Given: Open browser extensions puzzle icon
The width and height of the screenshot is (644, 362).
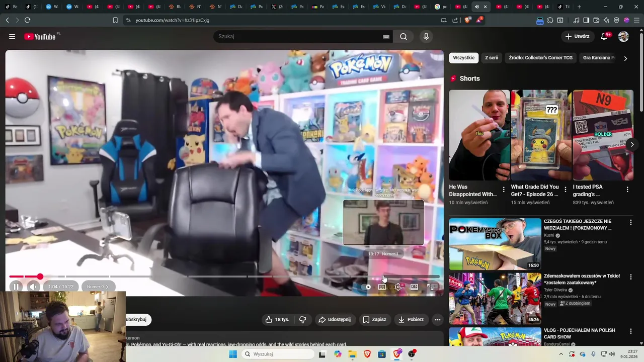Looking at the screenshot, I should pos(550,20).
